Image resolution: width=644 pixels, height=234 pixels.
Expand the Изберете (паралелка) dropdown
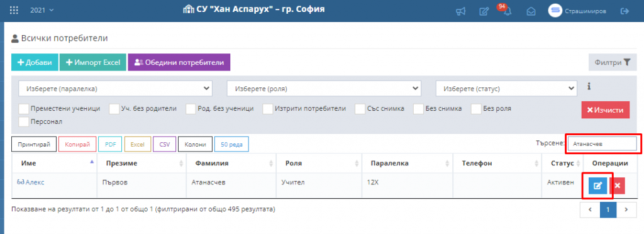tap(116, 88)
